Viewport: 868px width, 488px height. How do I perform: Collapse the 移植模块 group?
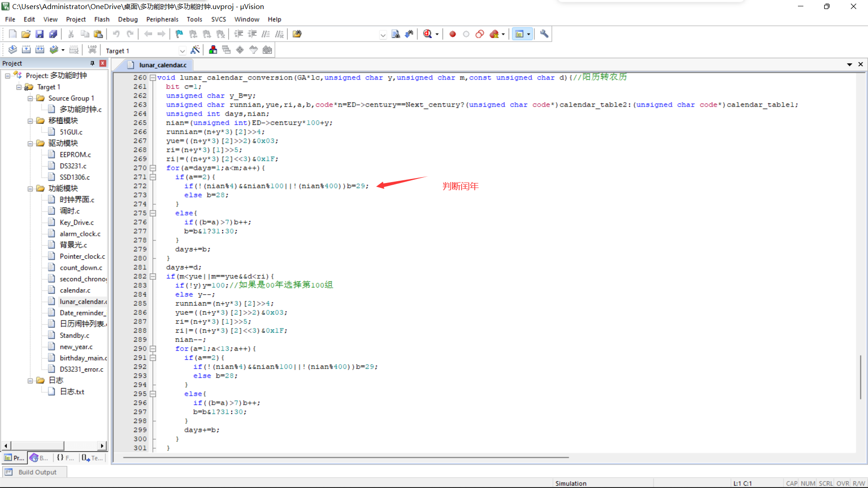[x=30, y=121]
